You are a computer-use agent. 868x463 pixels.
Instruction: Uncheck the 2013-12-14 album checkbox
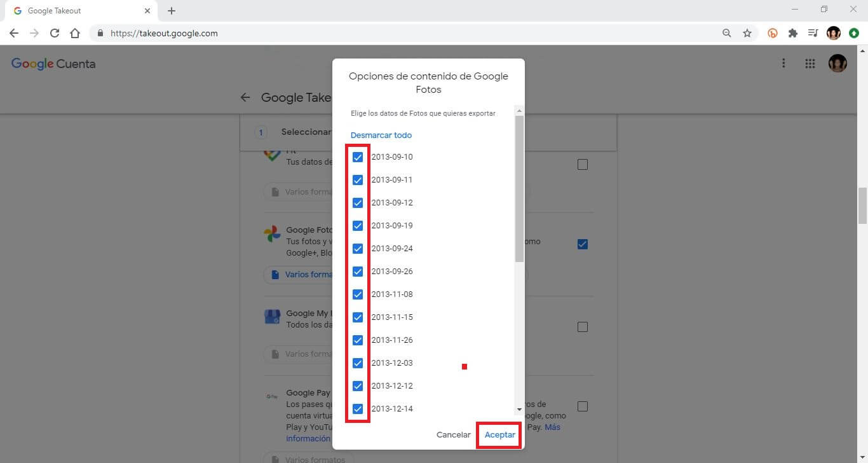(358, 409)
